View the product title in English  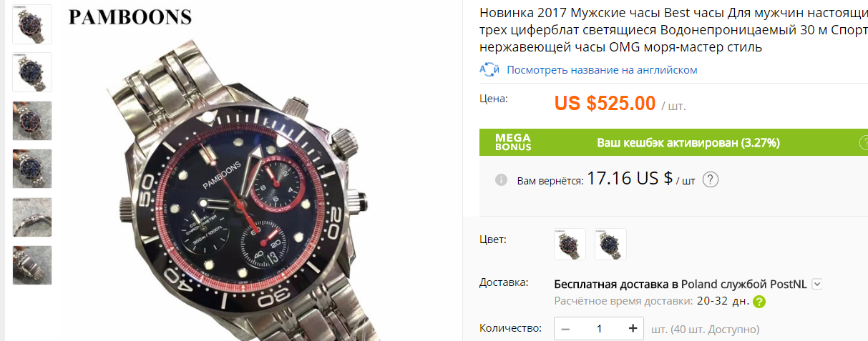pos(602,70)
